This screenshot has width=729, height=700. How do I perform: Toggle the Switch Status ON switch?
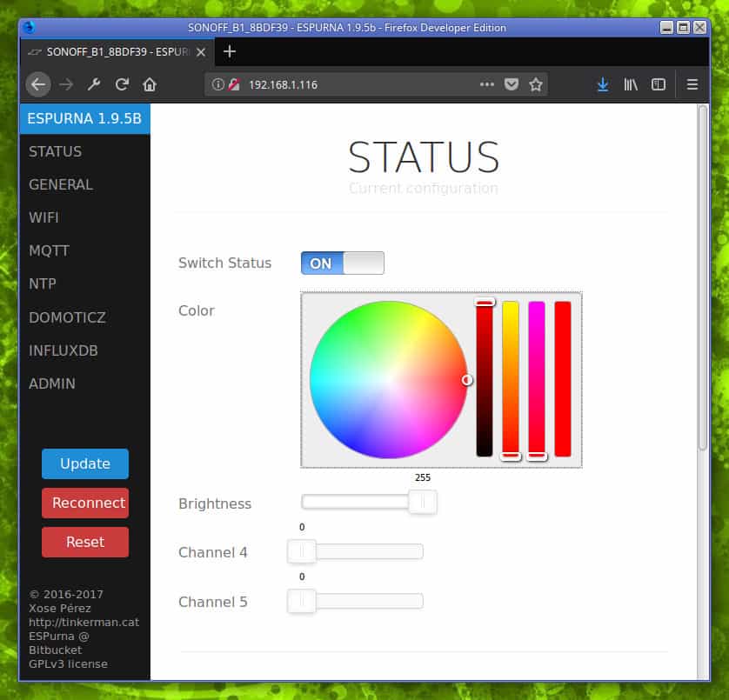(343, 263)
